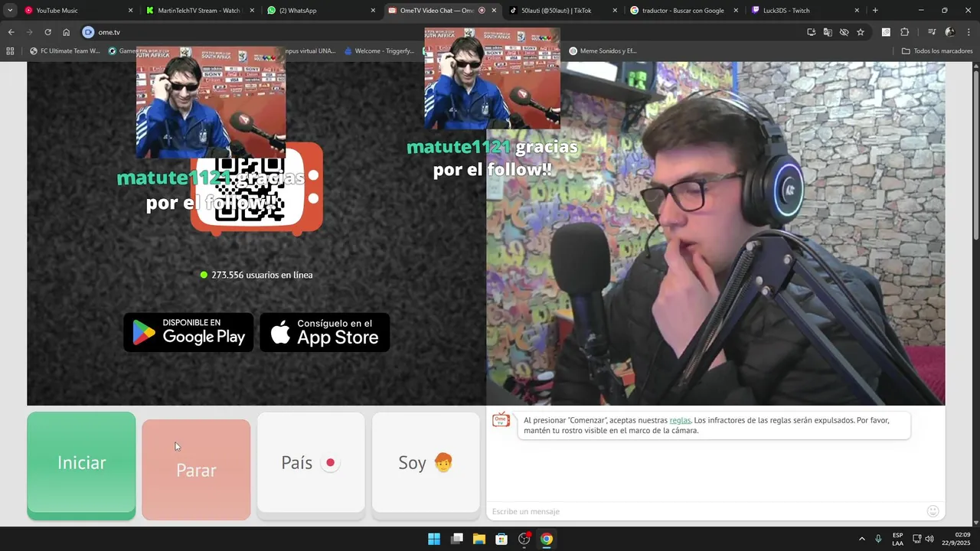The image size is (980, 551).
Task: Go back in browser history
Action: [11, 32]
